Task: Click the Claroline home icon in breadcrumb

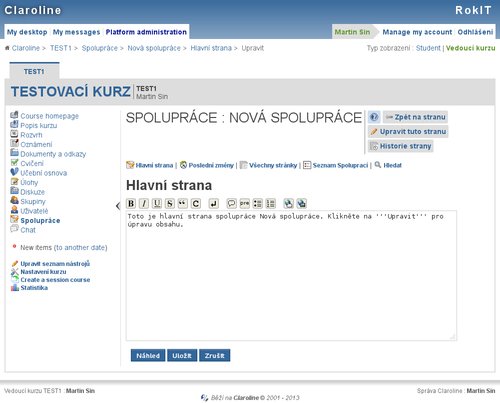Action: pyautogui.click(x=7, y=48)
